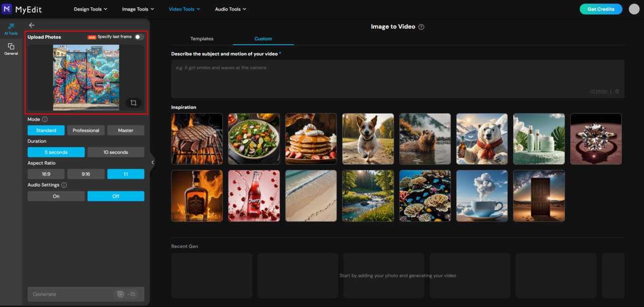Crop the uploaded mural photo
Viewport: 644px width, 307px height.
[x=133, y=103]
